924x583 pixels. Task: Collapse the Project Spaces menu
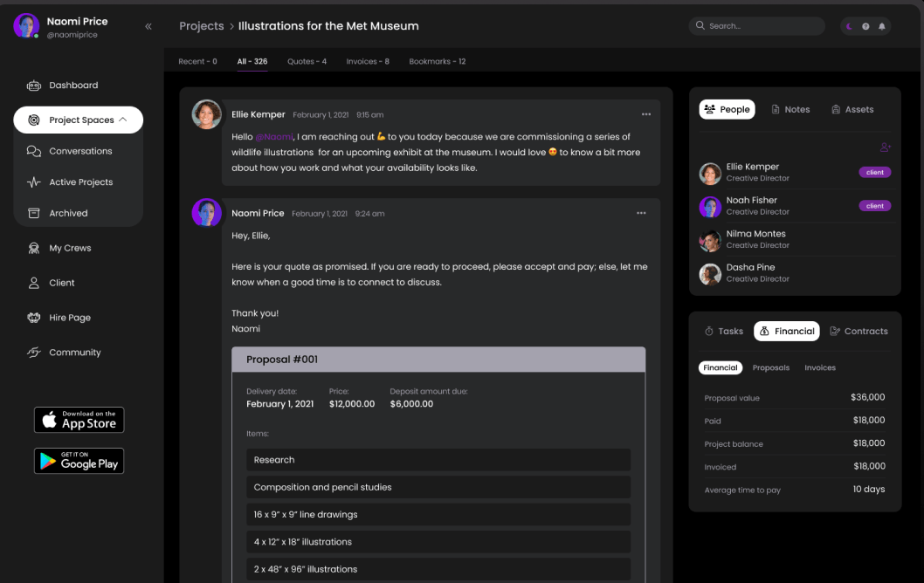coord(122,120)
